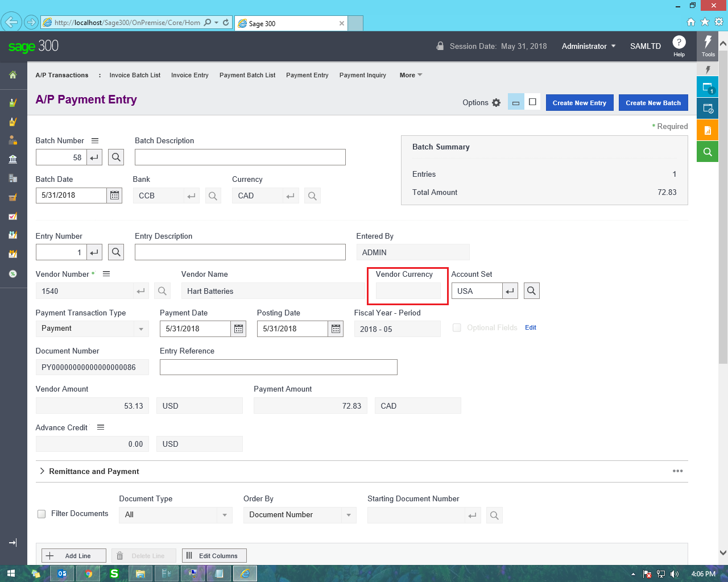Open the Invoice Entry menu item
Viewport: 728px width, 582px height.
tap(190, 75)
